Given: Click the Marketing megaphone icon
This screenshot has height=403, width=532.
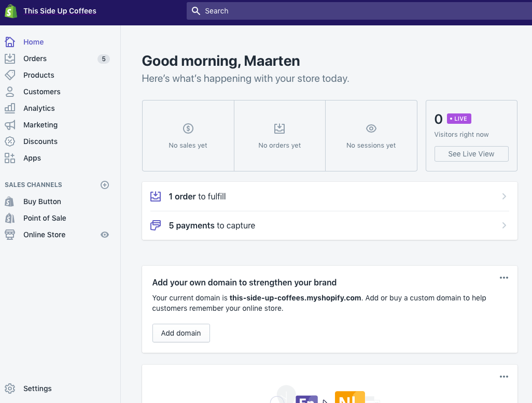Looking at the screenshot, I should click(x=10, y=125).
